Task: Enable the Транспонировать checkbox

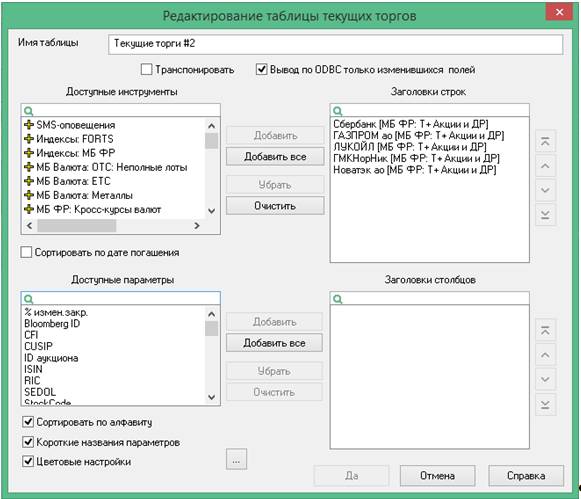Action: coord(146,69)
